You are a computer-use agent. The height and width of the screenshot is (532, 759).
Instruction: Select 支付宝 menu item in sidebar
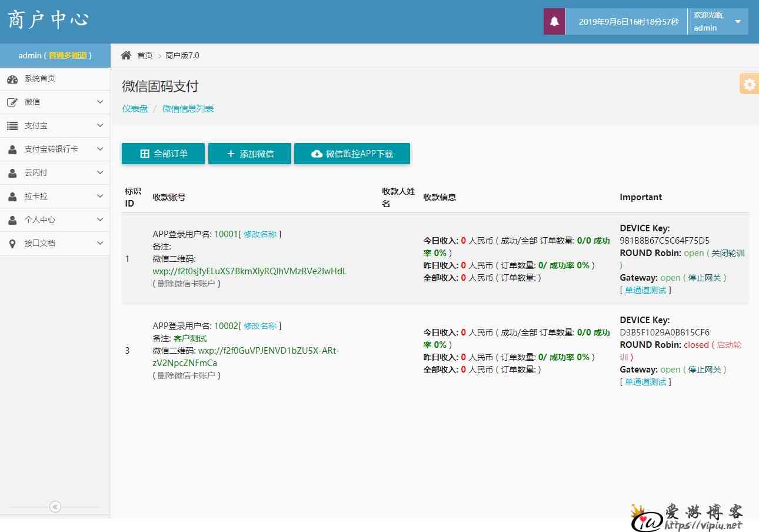coord(55,126)
